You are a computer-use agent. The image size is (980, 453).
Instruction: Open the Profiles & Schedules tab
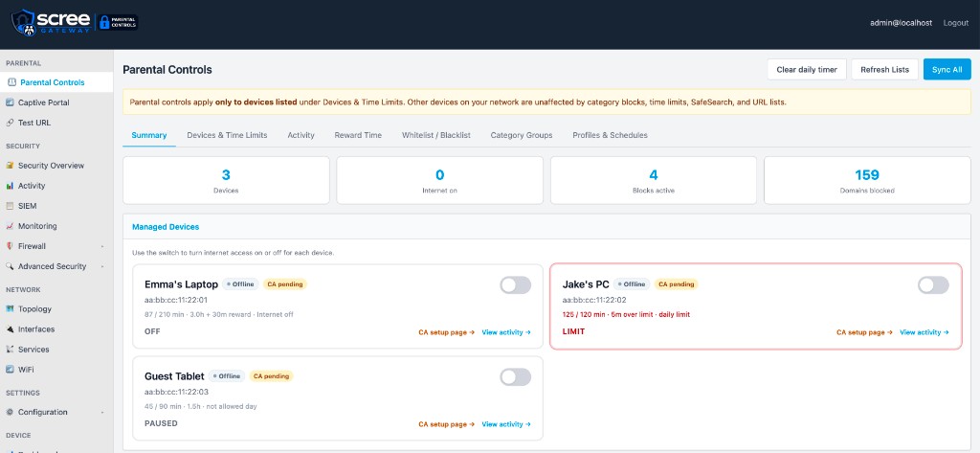tap(610, 135)
